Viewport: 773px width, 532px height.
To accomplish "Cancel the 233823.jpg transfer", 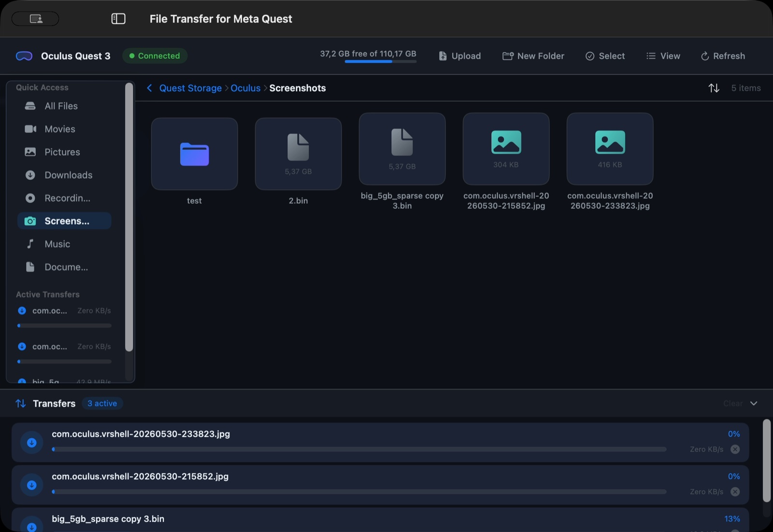I will (x=735, y=449).
